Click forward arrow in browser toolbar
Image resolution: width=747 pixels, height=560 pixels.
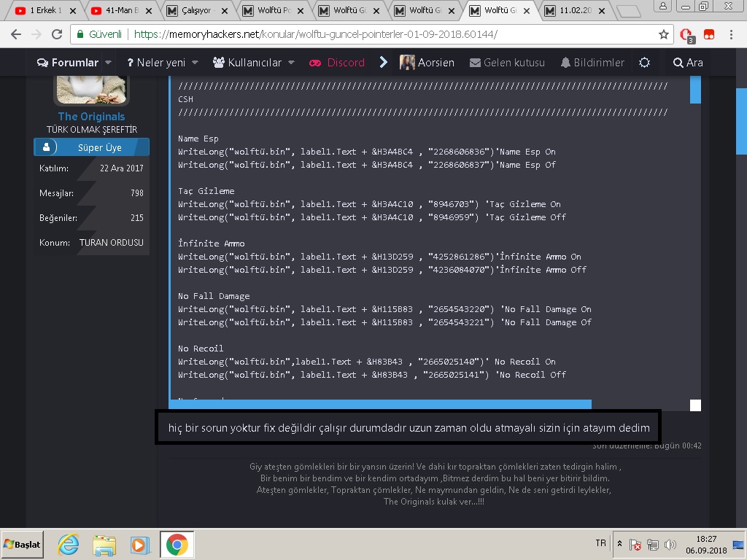(36, 34)
